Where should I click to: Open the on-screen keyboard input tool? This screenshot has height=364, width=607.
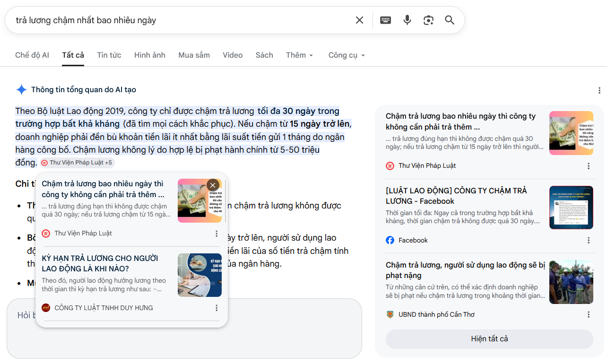coord(386,20)
